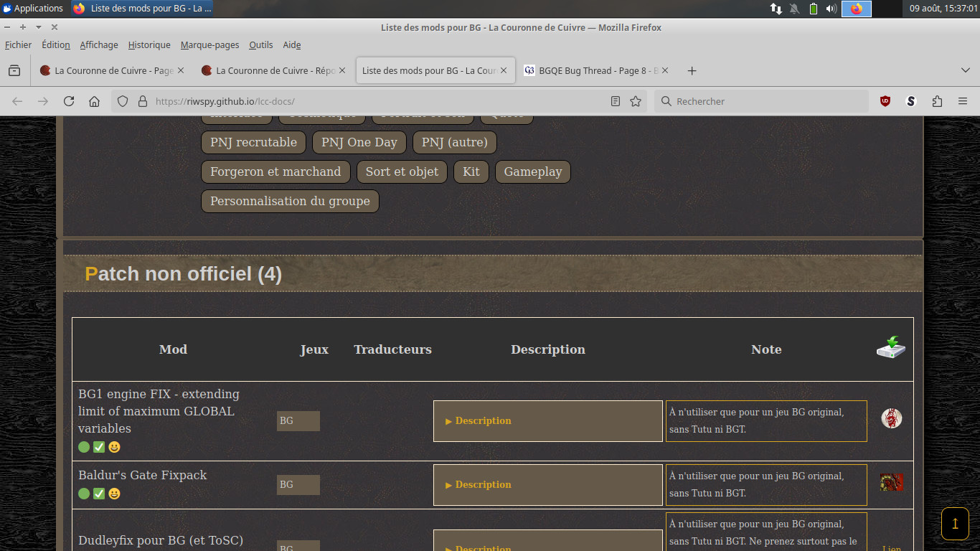Open the Firefox home page
The image size is (980, 551).
coord(94,101)
